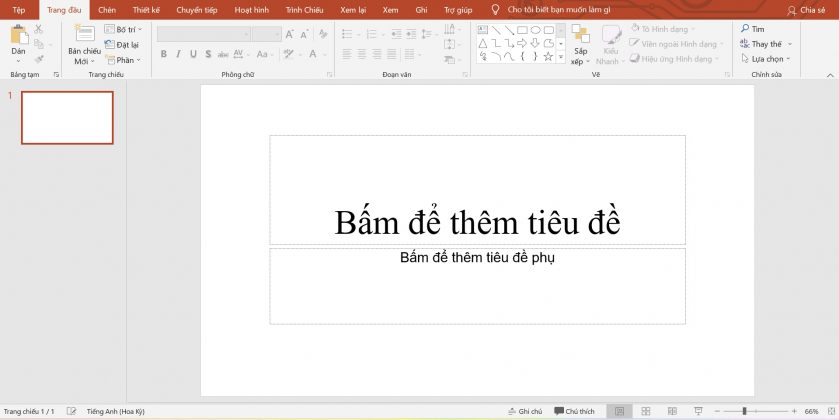This screenshot has width=839, height=420.
Task: Click the Đặt lại reset icon
Action: tap(110, 45)
